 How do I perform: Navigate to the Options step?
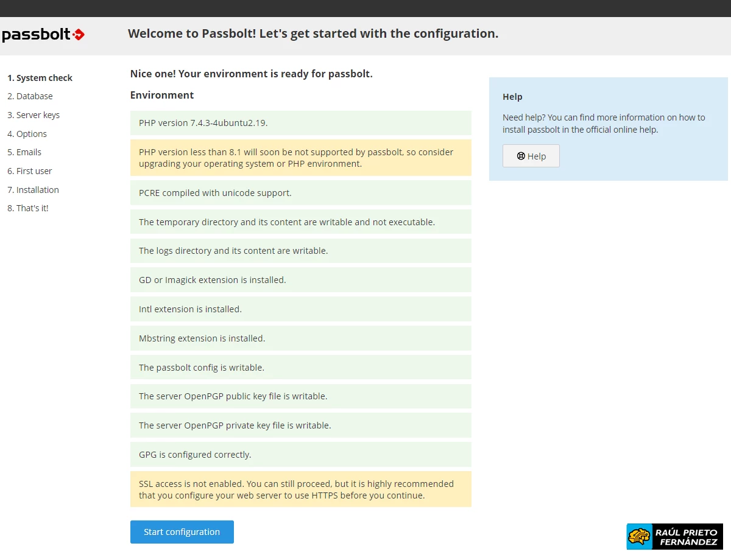coord(27,134)
